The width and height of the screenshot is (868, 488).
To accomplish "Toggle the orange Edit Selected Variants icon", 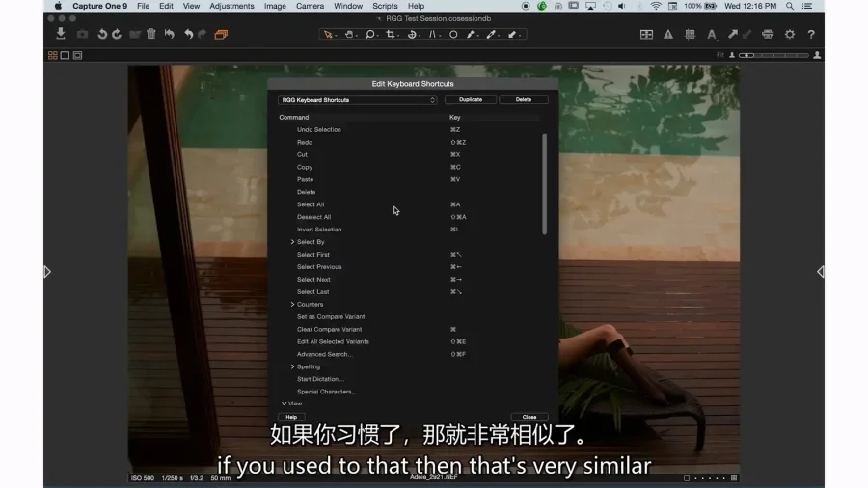I will pyautogui.click(x=221, y=35).
